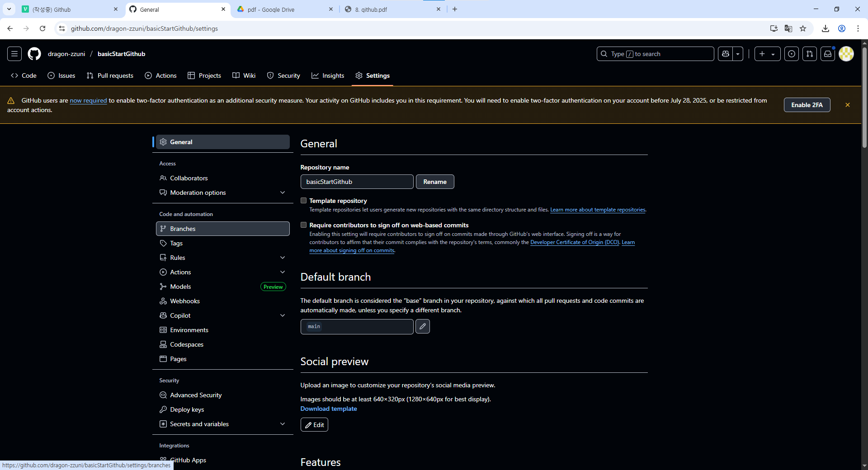Open the Wiki tab
Viewport: 868px width, 470px height.
tap(244, 75)
